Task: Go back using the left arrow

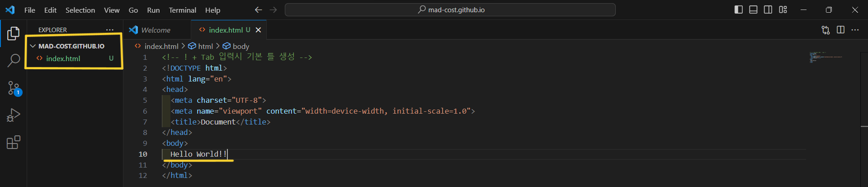Action: 258,10
